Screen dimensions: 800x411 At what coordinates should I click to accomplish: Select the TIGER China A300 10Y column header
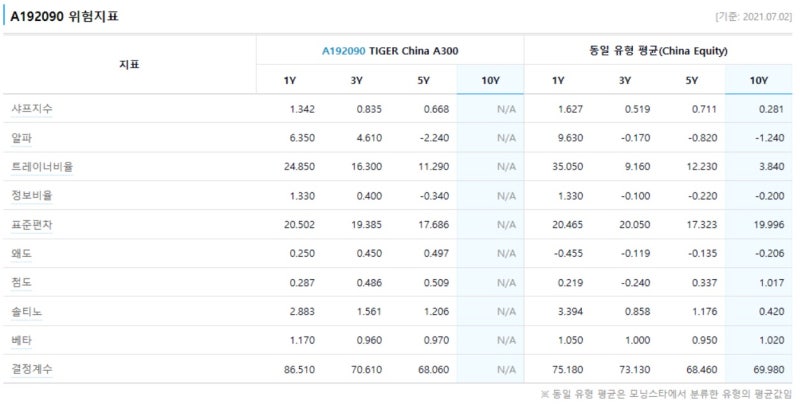[490, 80]
